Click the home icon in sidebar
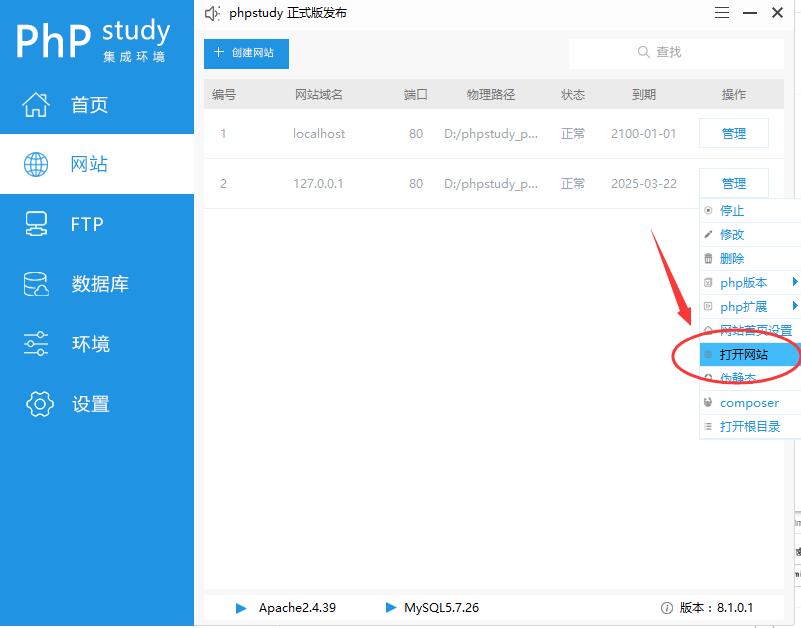The height and width of the screenshot is (628, 801). [36, 104]
